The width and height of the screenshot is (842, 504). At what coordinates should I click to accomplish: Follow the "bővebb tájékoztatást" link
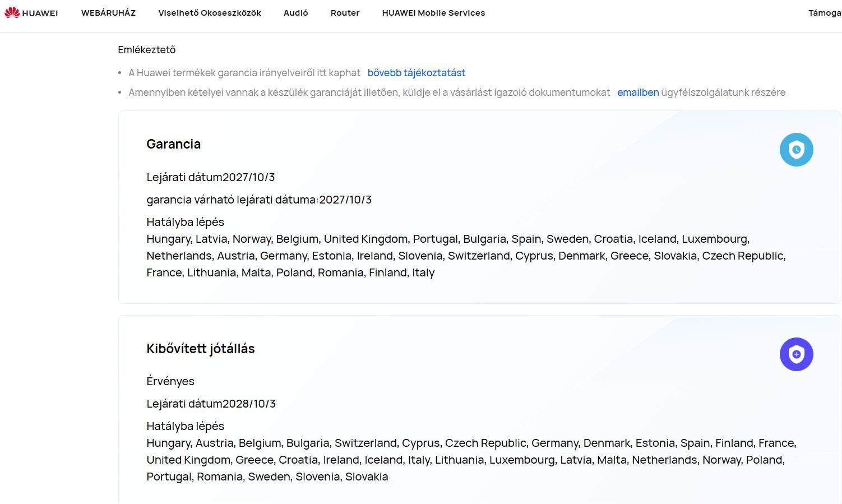pyautogui.click(x=417, y=73)
